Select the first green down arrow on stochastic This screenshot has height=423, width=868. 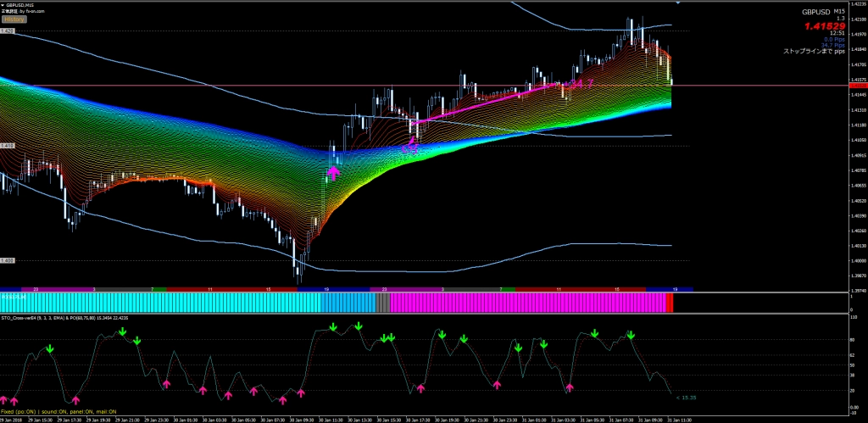(x=50, y=348)
